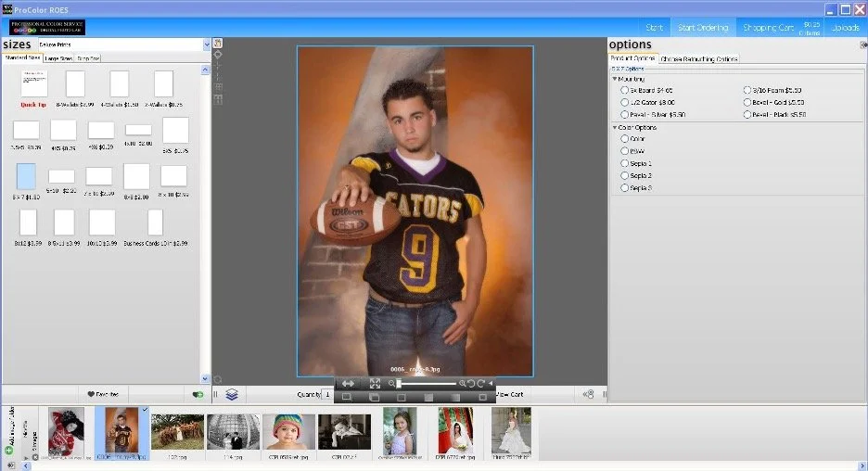The width and height of the screenshot is (868, 471).
Task: Click the share icon beside View Cart
Action: point(589,394)
